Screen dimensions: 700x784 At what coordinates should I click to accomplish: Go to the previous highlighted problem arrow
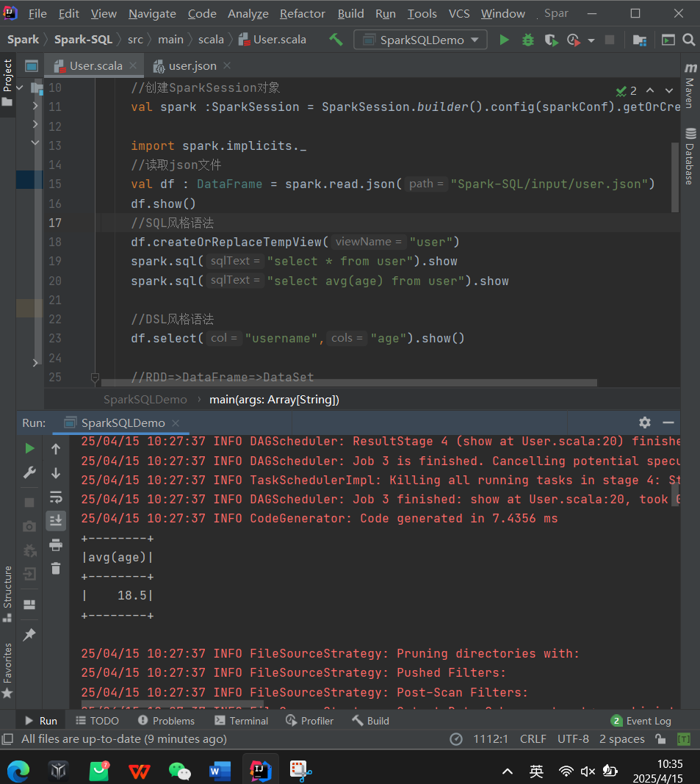point(650,90)
